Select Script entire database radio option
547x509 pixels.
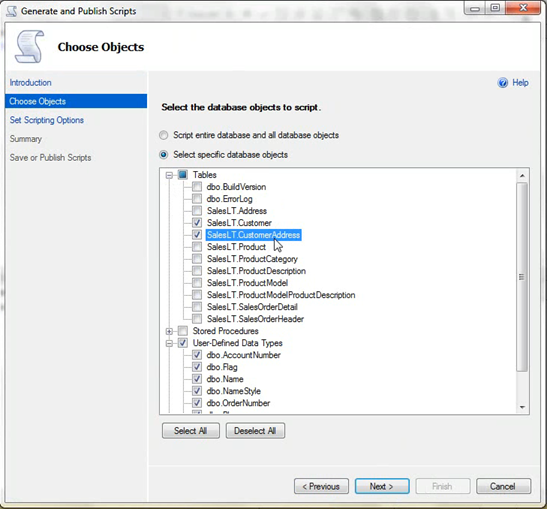click(x=164, y=135)
